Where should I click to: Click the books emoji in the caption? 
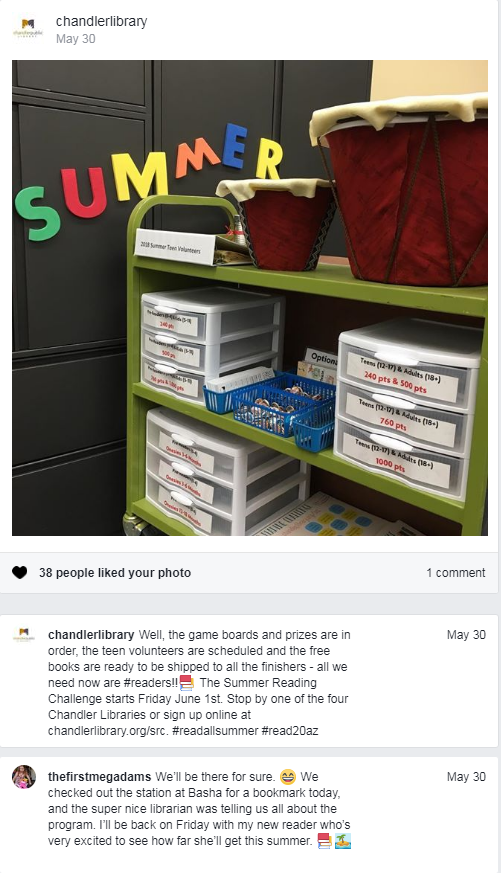pyautogui.click(x=187, y=683)
